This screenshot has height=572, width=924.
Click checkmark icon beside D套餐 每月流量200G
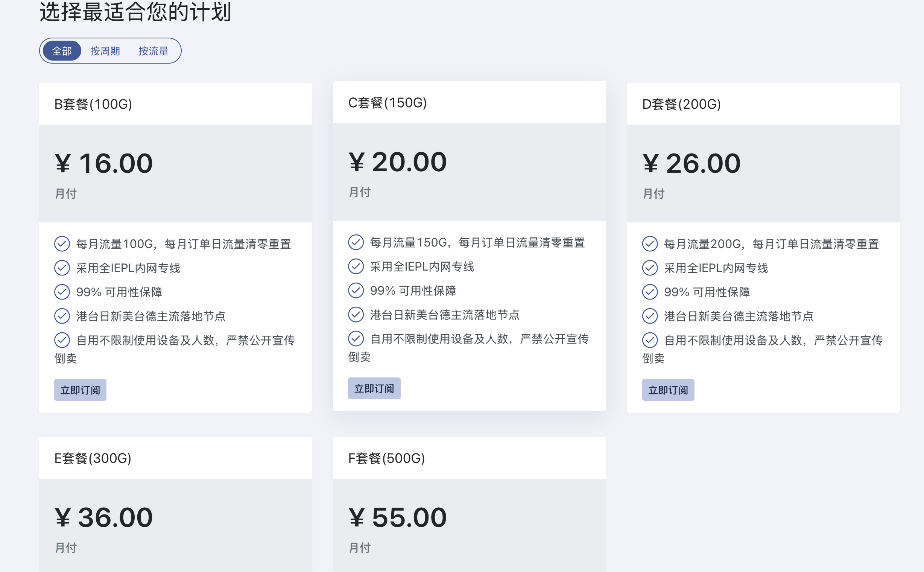(x=649, y=244)
